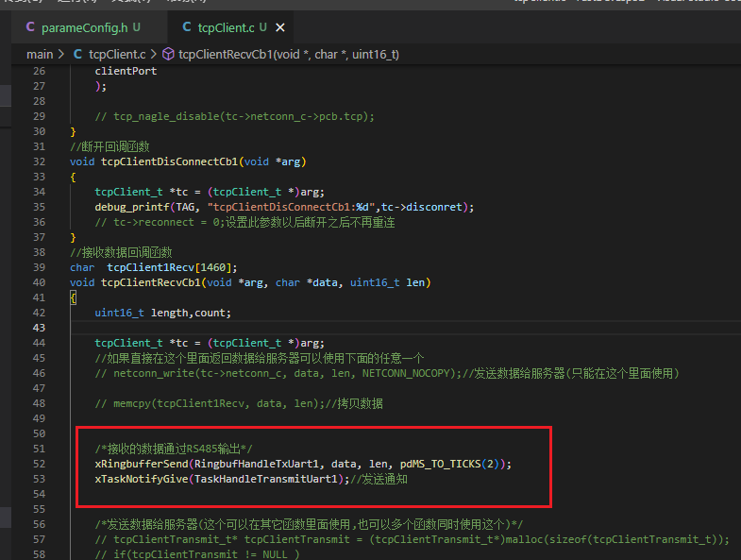The image size is (741, 560).
Task: Click clientPort on line 26
Action: click(x=126, y=71)
